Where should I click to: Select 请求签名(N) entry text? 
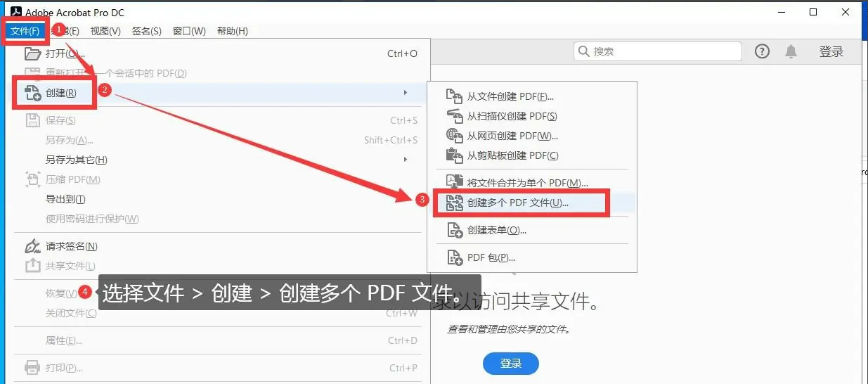tap(71, 246)
